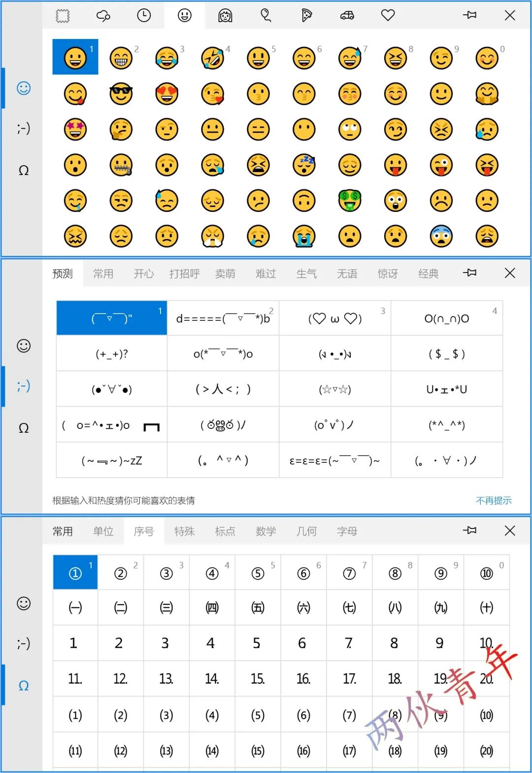Switch to kaomoji in top panel sidebar

(x=24, y=128)
